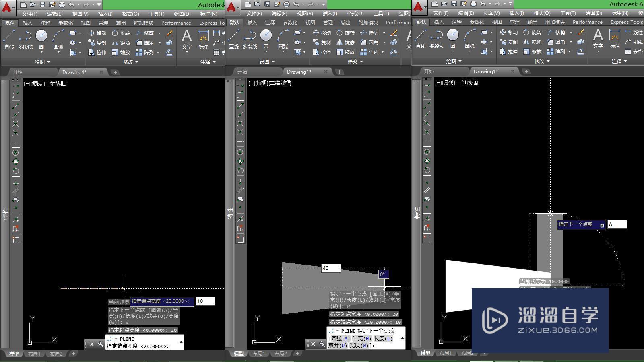Viewport: 644px width, 362px height.
Task: Use the 复制 copy tool in left window
Action: pyautogui.click(x=97, y=43)
